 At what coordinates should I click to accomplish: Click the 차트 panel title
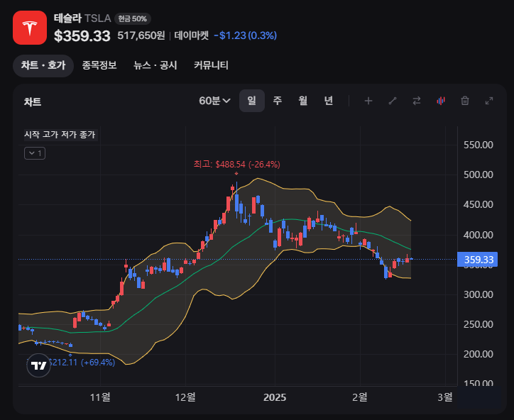point(33,102)
